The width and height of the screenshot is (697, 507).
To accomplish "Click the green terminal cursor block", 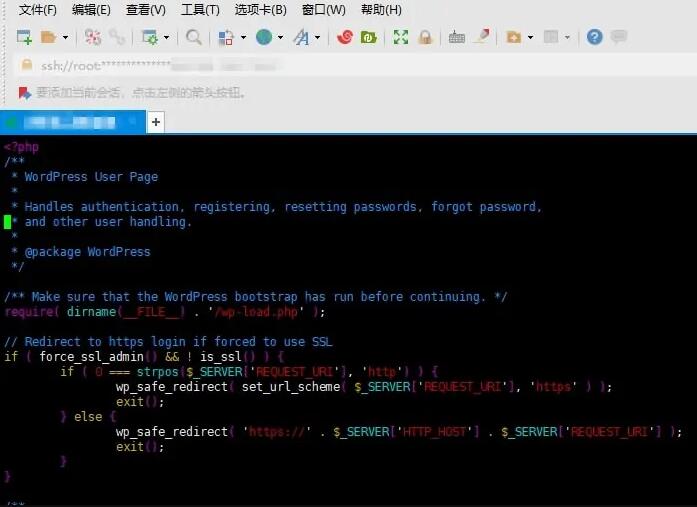I will point(7,222).
